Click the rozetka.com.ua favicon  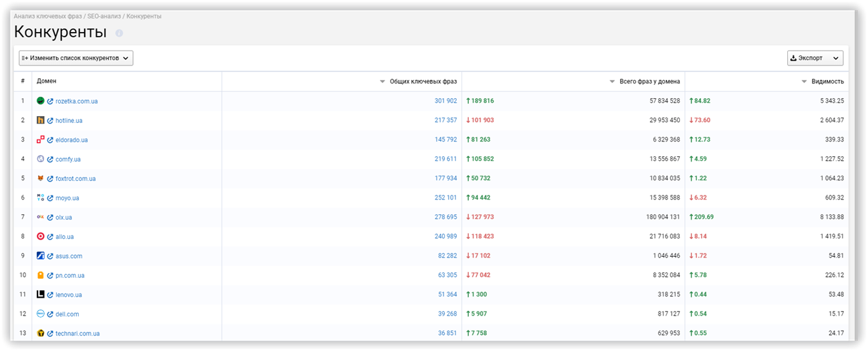point(41,101)
